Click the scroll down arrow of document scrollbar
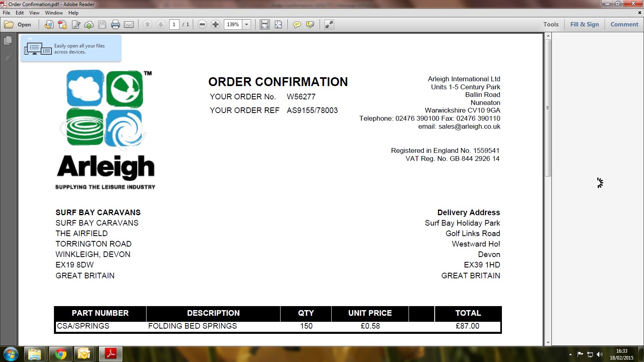The width and height of the screenshot is (644, 362). [548, 343]
